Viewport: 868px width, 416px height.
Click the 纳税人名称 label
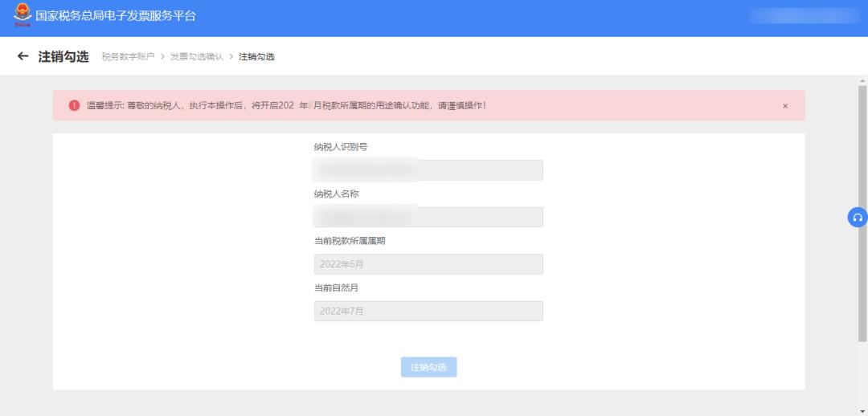tap(336, 194)
